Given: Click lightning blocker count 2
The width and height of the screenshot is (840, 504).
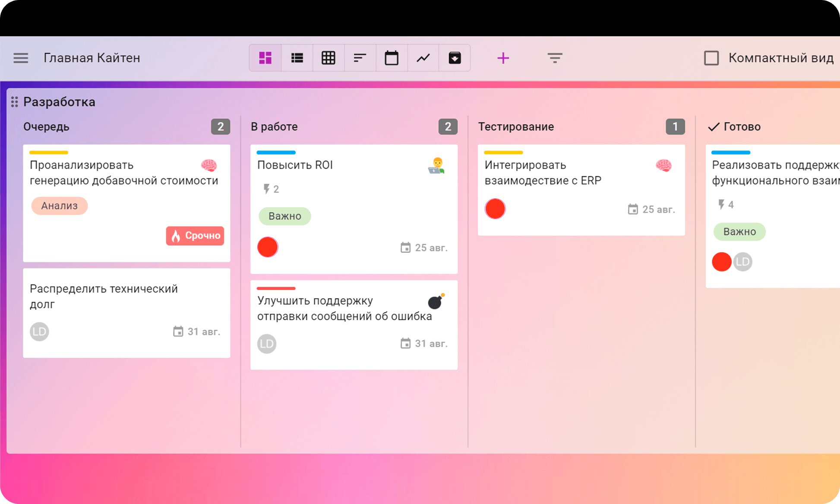Looking at the screenshot, I should pyautogui.click(x=271, y=189).
